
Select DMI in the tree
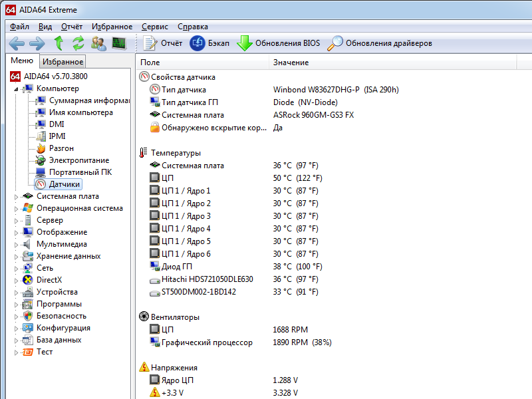57,124
